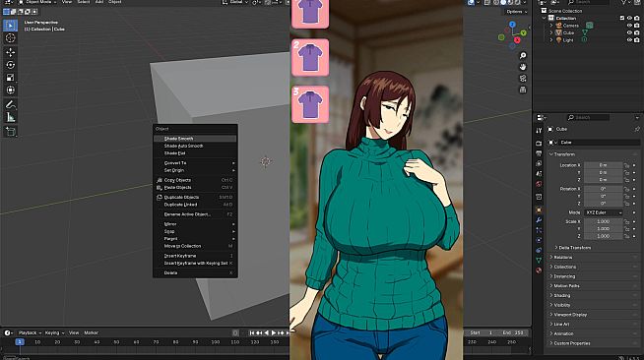This screenshot has height=360, width=644.
Task: Open the Scene properties tab
Action: [x=539, y=174]
